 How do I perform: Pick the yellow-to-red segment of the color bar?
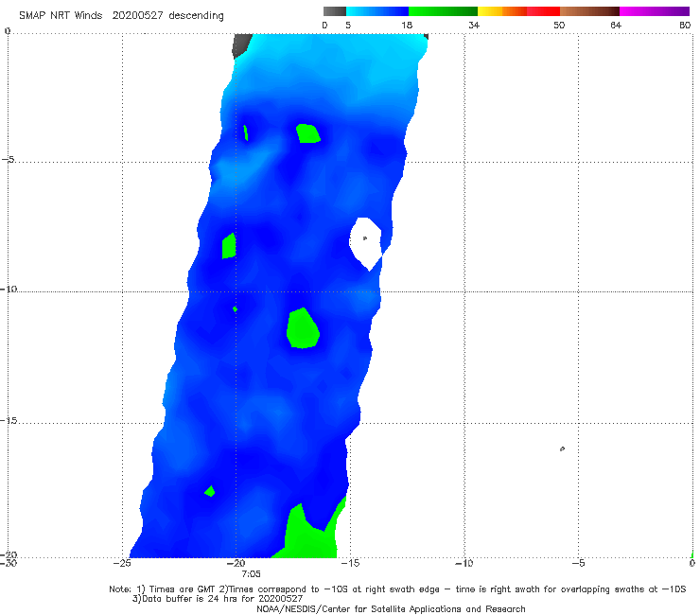pyautogui.click(x=518, y=11)
